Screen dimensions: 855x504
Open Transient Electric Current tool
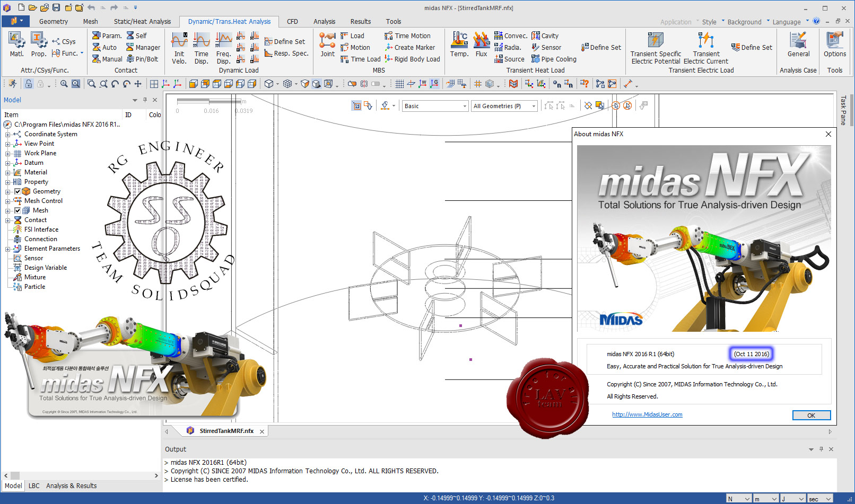[706, 48]
